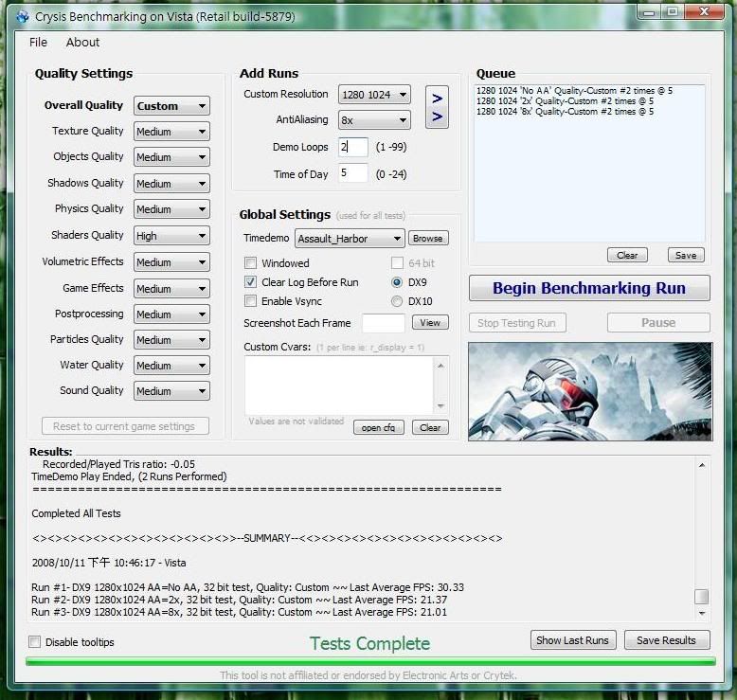Click Run #2 result line 21.37 FPS
This screenshot has height=700, width=737.
point(240,600)
